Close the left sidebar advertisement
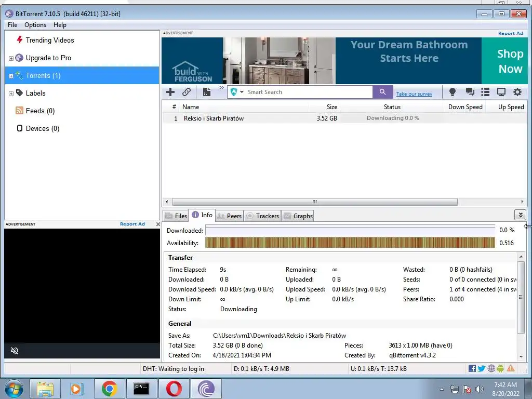The width and height of the screenshot is (532, 399). [x=158, y=224]
